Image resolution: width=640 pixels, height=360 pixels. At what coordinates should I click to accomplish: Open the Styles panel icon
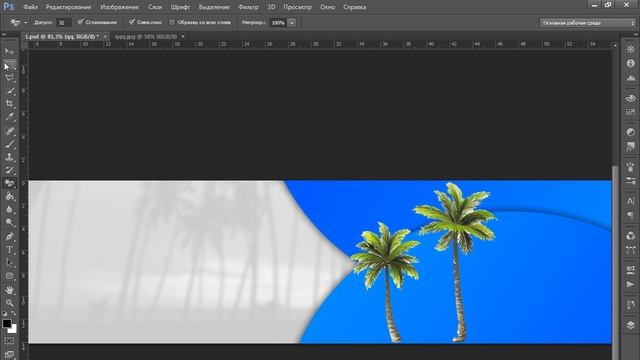(x=631, y=146)
